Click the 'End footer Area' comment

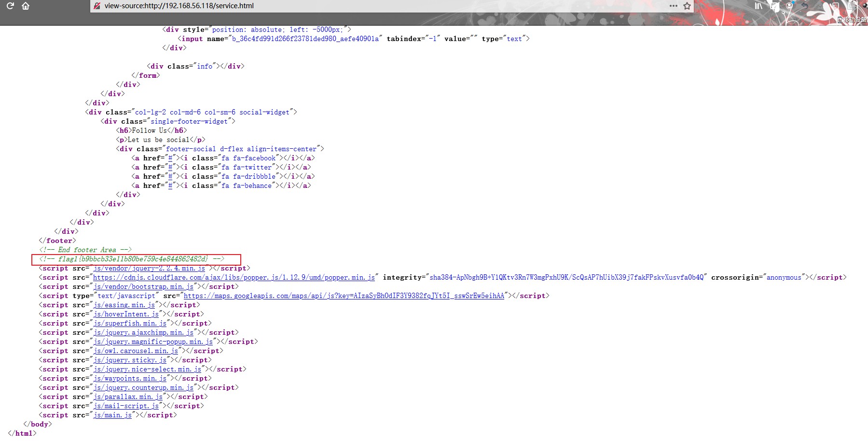(x=85, y=250)
